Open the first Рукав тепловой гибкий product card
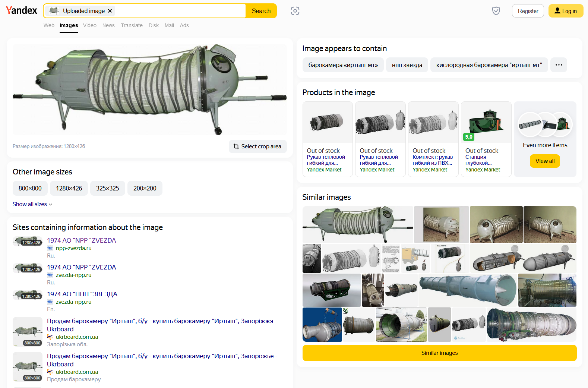 [328, 139]
